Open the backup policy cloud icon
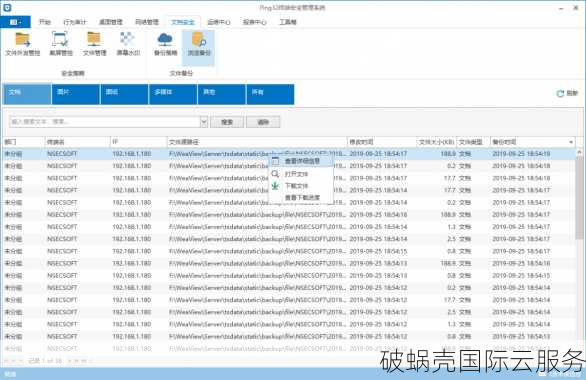This screenshot has height=380, width=586. click(165, 40)
